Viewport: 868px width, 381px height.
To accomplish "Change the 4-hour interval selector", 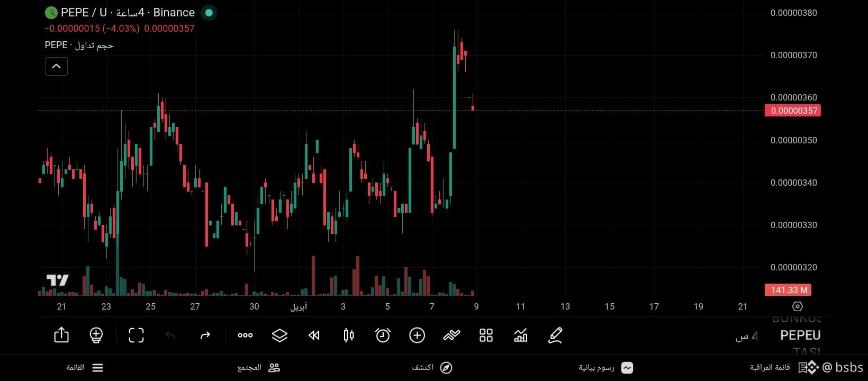I will (747, 336).
